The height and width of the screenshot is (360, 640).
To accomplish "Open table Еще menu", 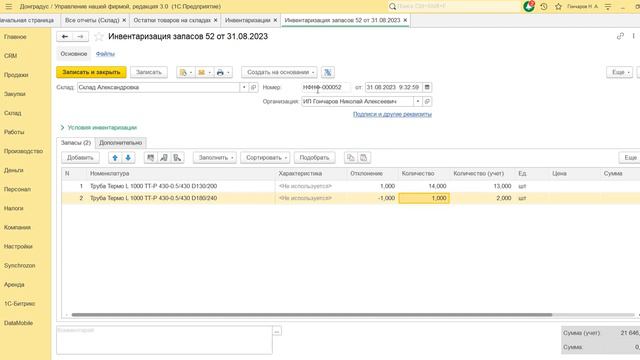I will (x=630, y=158).
